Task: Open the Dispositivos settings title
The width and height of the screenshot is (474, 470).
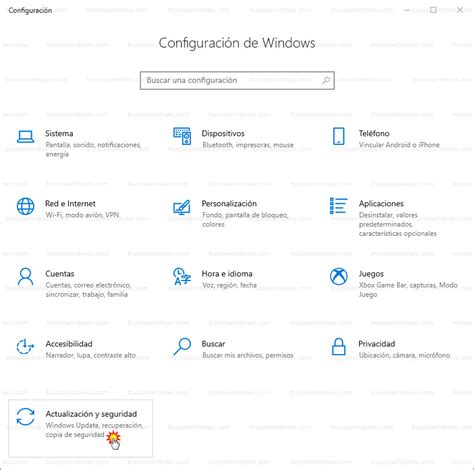Action: tap(223, 133)
